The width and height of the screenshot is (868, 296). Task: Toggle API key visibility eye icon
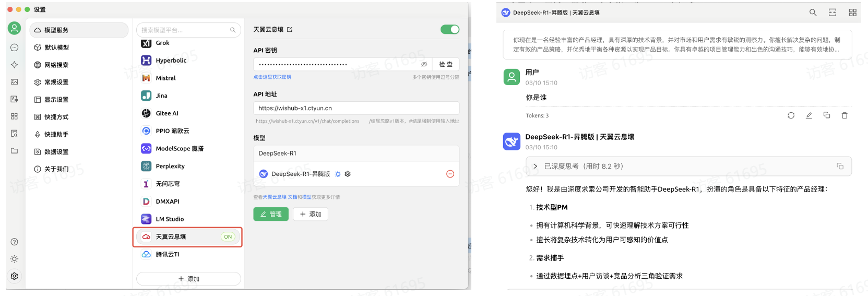click(x=424, y=64)
